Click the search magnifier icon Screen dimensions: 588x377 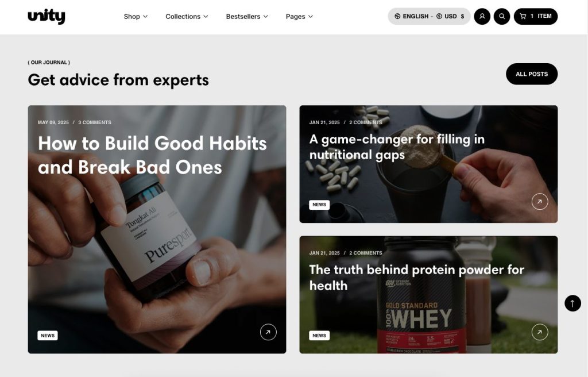pos(502,17)
